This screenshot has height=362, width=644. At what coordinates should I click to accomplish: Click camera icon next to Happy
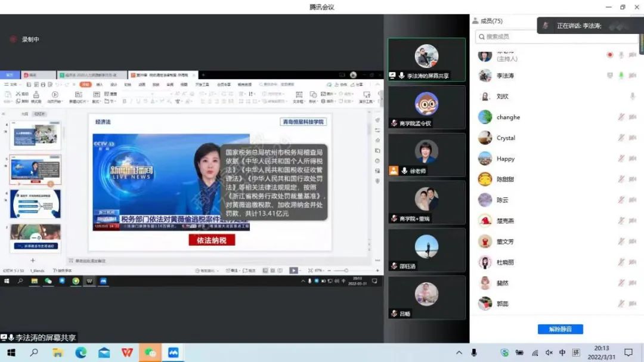coord(633,159)
